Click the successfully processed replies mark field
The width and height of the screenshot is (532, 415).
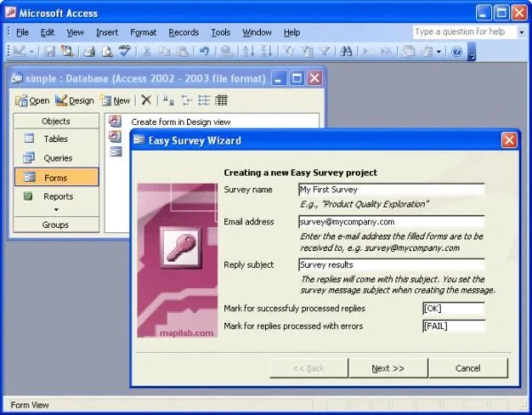(x=454, y=308)
